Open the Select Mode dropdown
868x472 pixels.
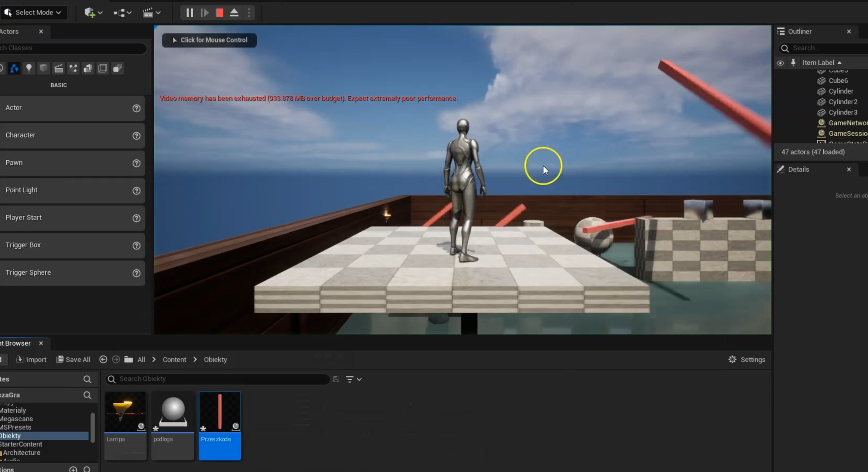click(34, 13)
